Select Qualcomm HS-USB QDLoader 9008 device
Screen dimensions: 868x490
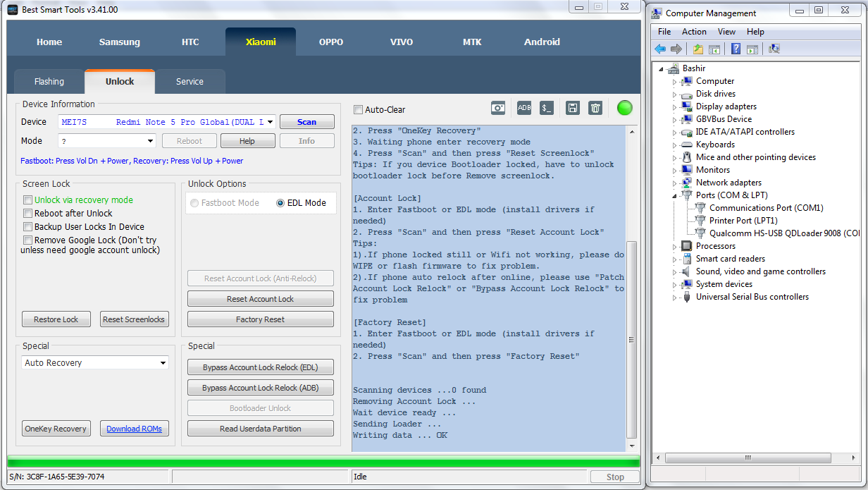(x=777, y=233)
